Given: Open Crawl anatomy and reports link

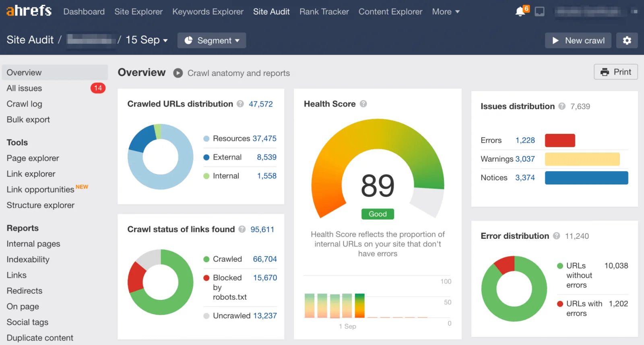Looking at the screenshot, I should tap(239, 73).
